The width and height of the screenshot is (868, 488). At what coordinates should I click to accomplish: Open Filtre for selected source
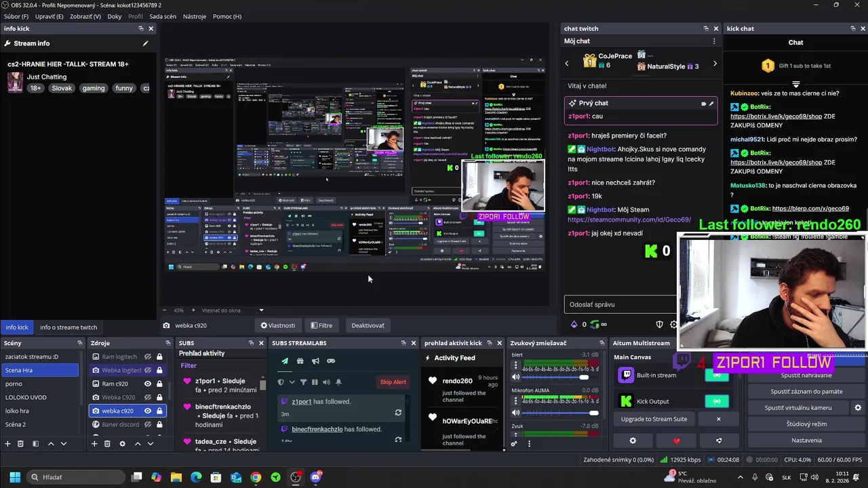pyautogui.click(x=321, y=325)
